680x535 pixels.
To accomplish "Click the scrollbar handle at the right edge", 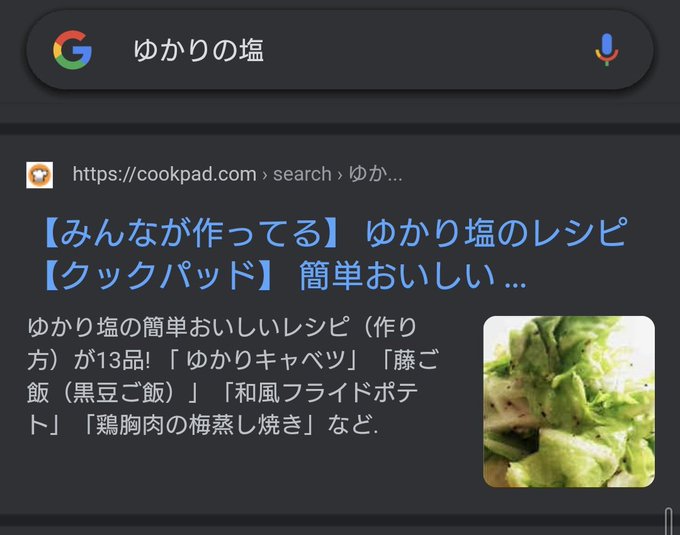I will tap(669, 522).
